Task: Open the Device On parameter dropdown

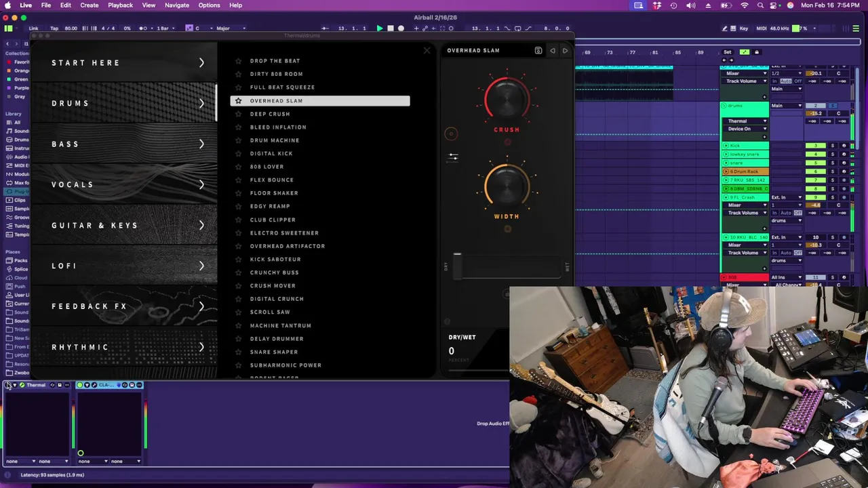Action: (745, 129)
